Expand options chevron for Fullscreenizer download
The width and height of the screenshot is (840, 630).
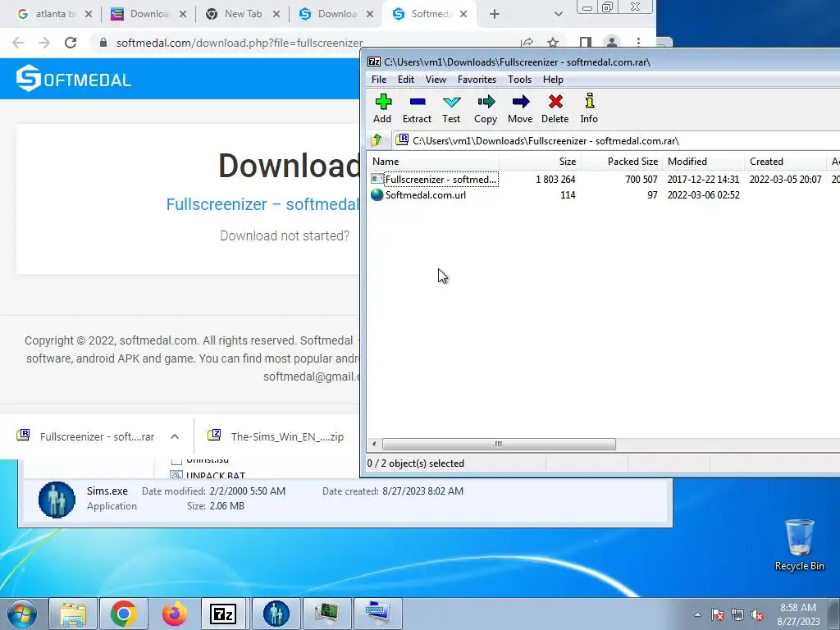[x=175, y=436]
